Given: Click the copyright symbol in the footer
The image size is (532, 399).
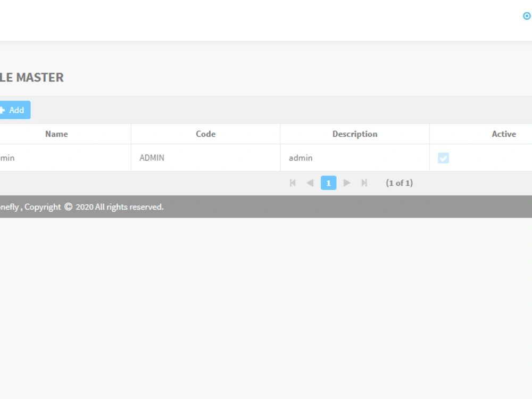Looking at the screenshot, I should coord(69,206).
